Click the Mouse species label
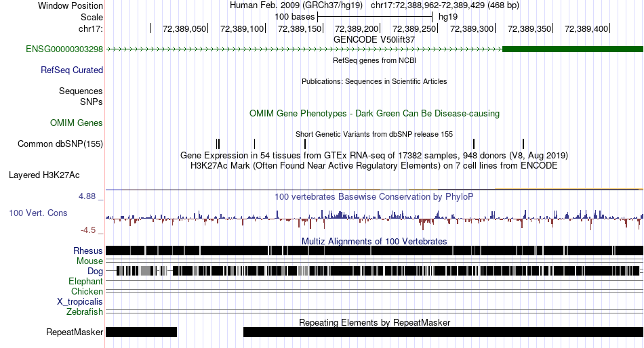The image size is (644, 348). pos(89,261)
